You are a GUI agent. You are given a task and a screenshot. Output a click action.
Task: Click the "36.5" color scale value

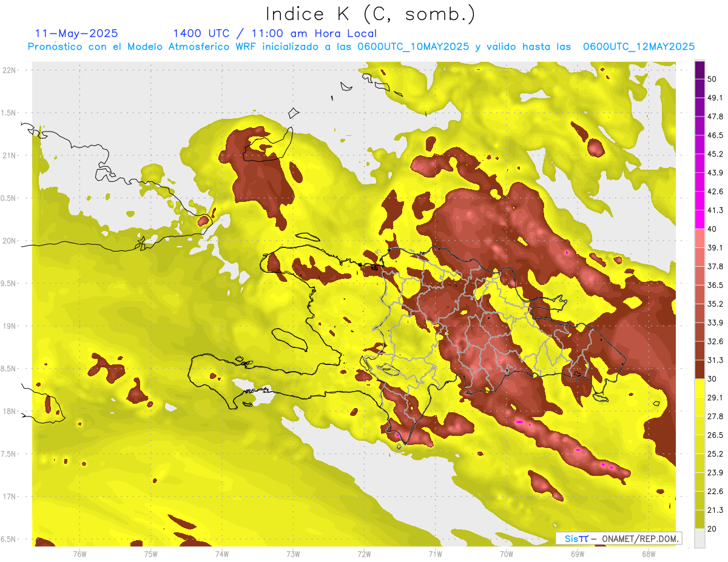point(715,285)
